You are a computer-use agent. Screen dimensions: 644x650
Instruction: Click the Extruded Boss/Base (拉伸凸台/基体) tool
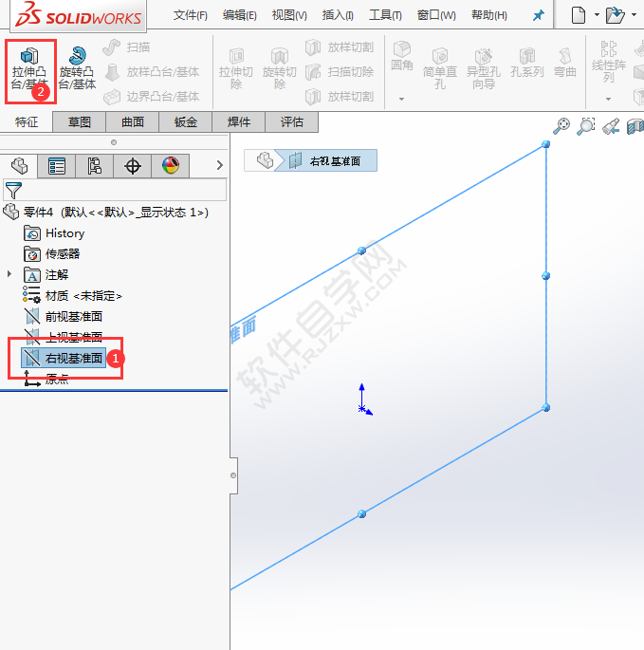click(x=29, y=69)
